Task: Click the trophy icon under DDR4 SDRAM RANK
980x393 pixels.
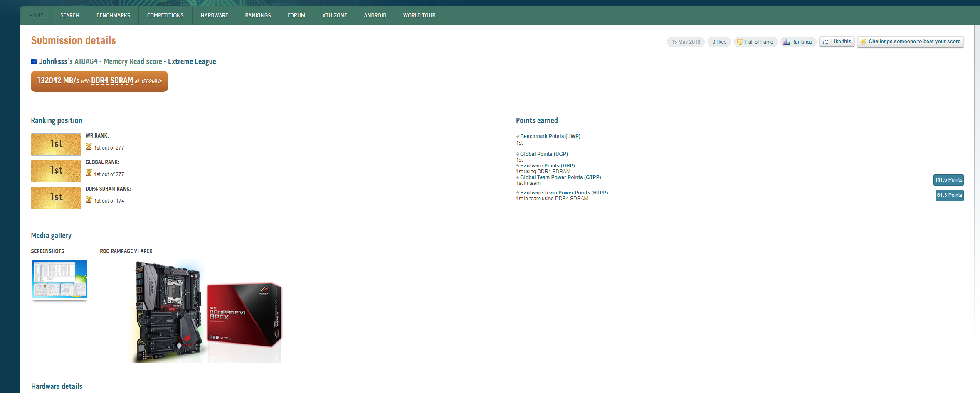Action: point(89,199)
